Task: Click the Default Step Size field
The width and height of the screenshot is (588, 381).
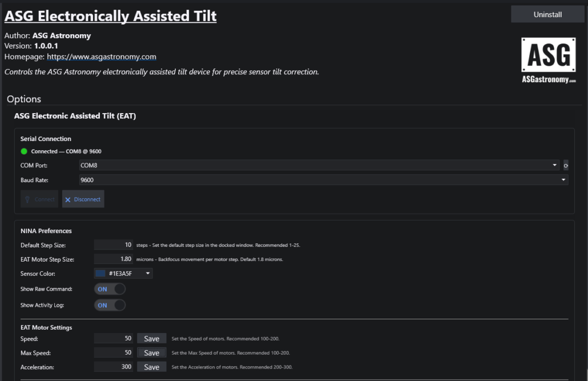Action: click(114, 245)
